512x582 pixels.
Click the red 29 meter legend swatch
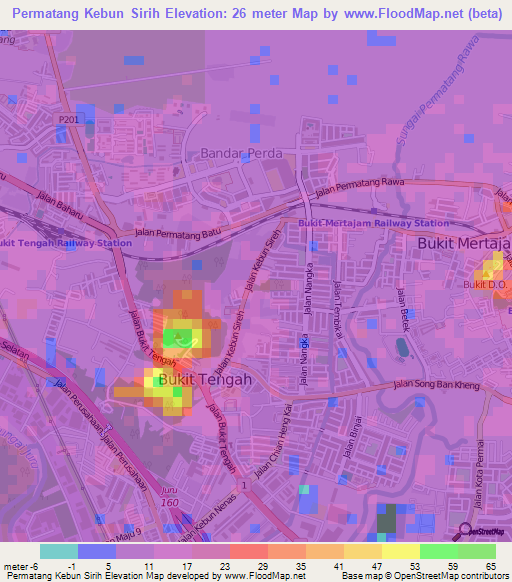(249, 551)
